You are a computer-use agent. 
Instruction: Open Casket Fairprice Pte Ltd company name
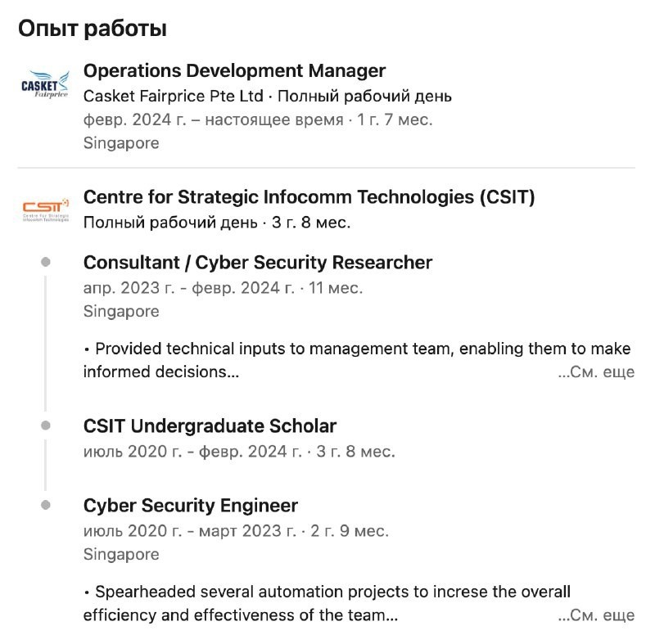pyautogui.click(x=173, y=96)
